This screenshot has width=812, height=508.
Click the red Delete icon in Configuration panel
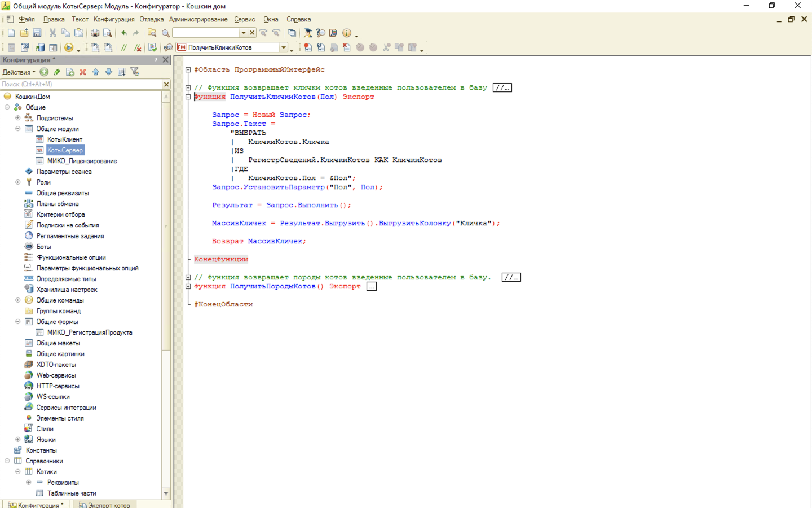[x=83, y=72]
